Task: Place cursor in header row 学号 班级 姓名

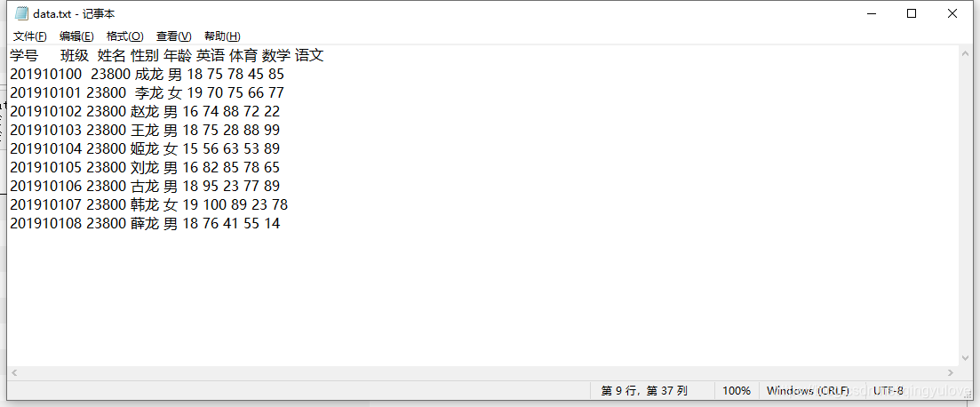Action: (x=167, y=56)
